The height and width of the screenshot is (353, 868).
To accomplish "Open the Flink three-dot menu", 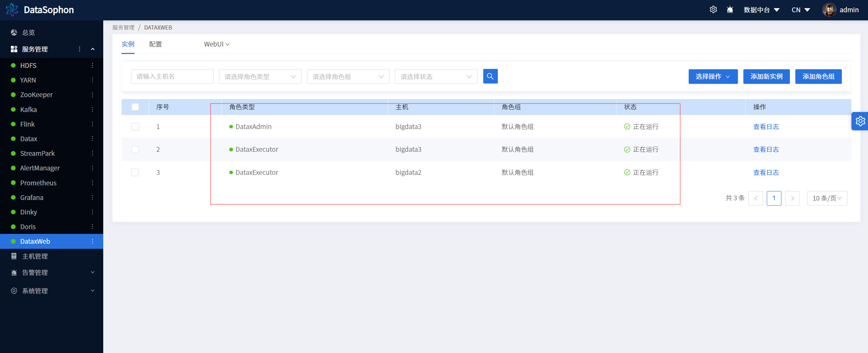I will pyautogui.click(x=92, y=124).
